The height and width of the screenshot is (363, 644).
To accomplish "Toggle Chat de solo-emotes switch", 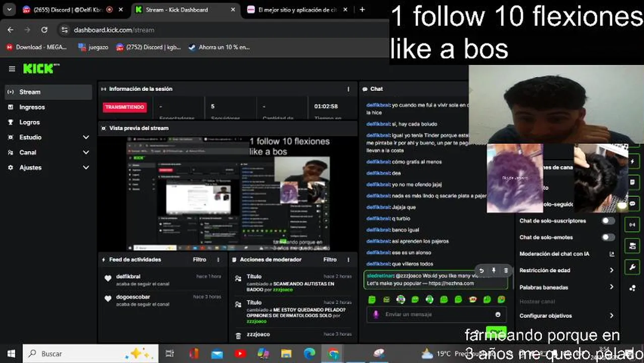I will pos(608,237).
